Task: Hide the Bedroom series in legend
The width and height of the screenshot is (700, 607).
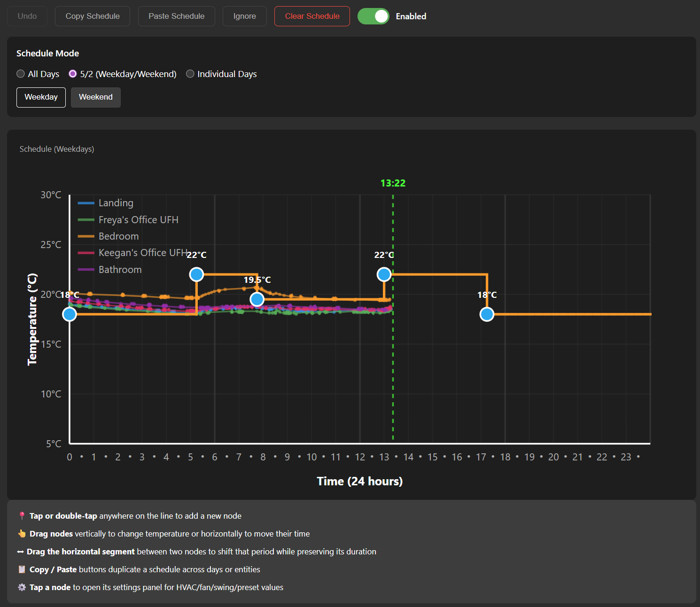Action: pos(109,236)
